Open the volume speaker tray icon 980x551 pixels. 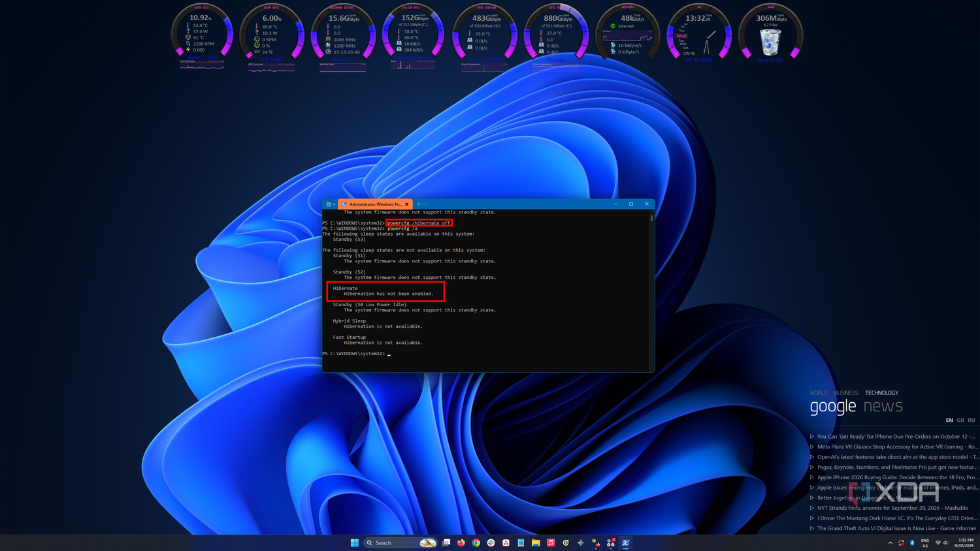(x=946, y=543)
